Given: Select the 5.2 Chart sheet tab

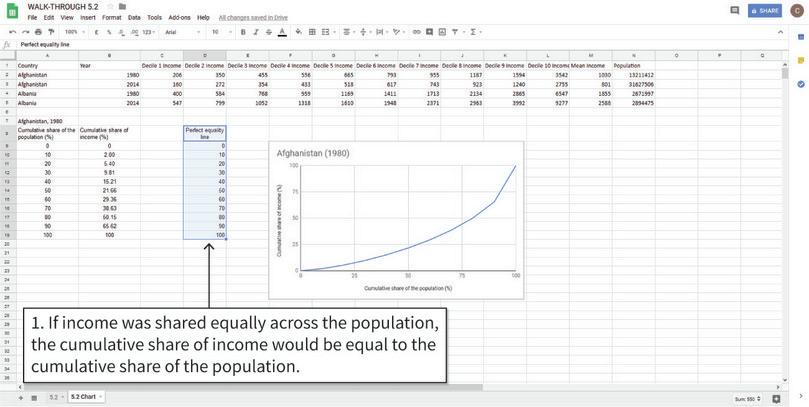Looking at the screenshot, I should coord(86,397).
